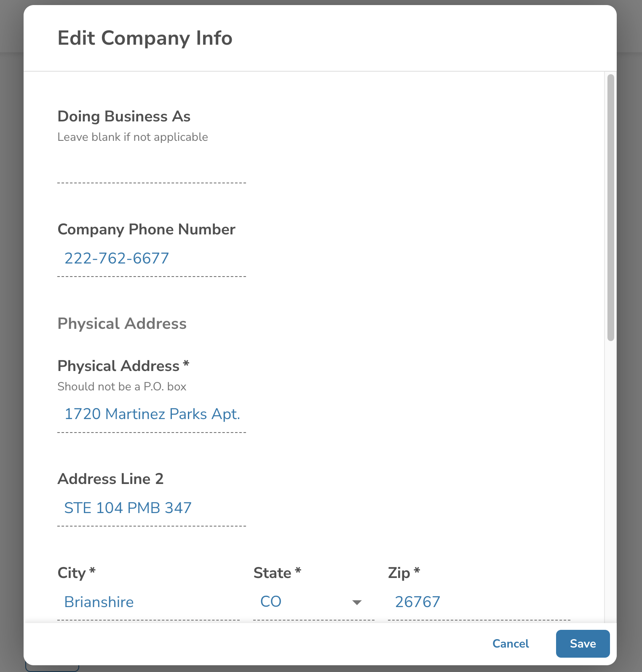This screenshot has width=642, height=672.
Task: Select the Address Line 2 field
Action: [x=152, y=508]
